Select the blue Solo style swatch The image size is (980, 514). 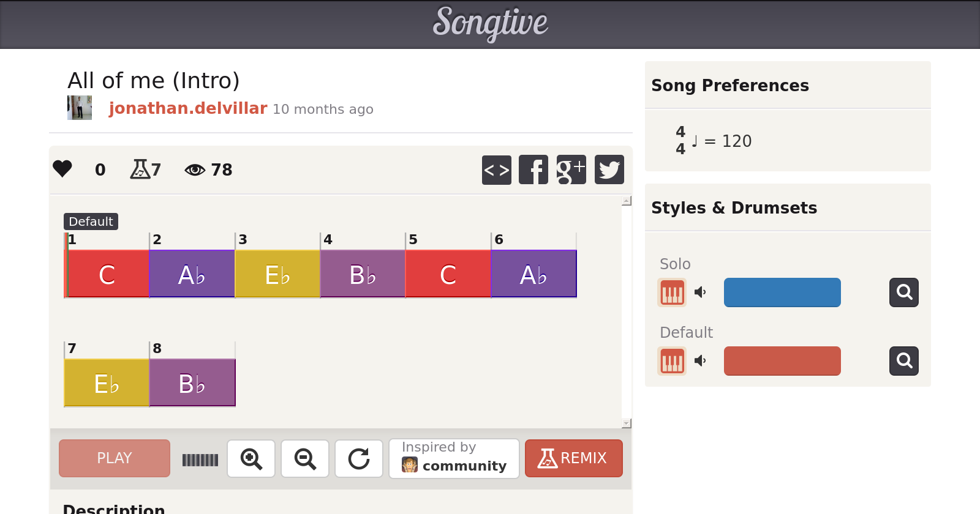coord(782,292)
